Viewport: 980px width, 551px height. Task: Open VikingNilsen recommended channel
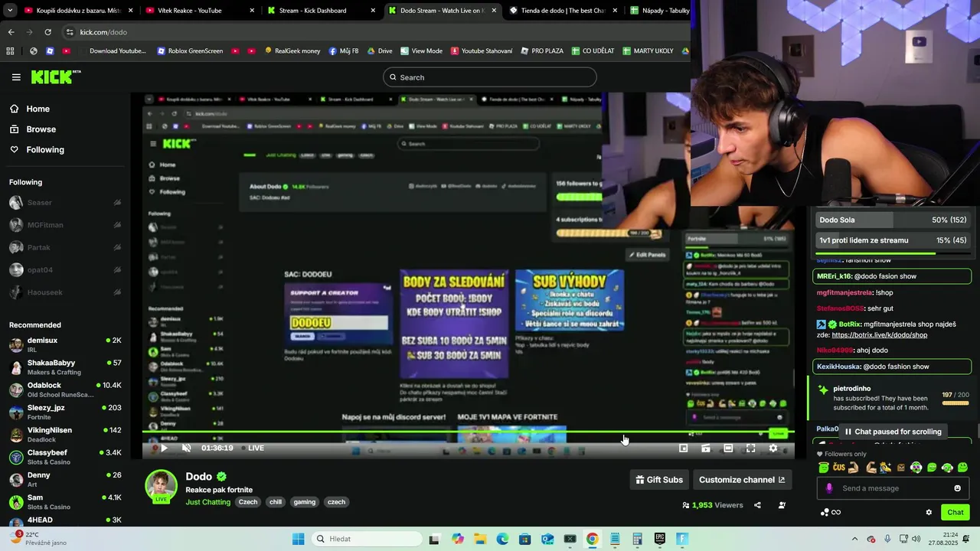tap(65, 435)
